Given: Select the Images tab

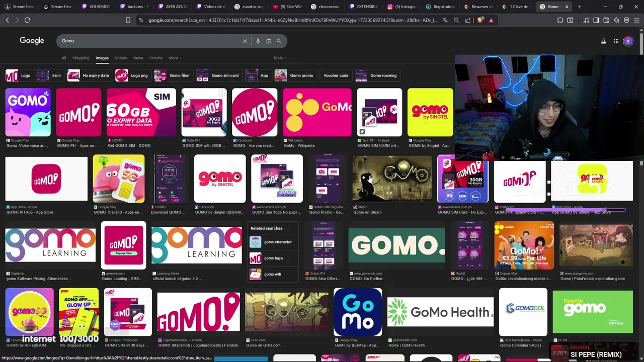Looking at the screenshot, I should (102, 58).
